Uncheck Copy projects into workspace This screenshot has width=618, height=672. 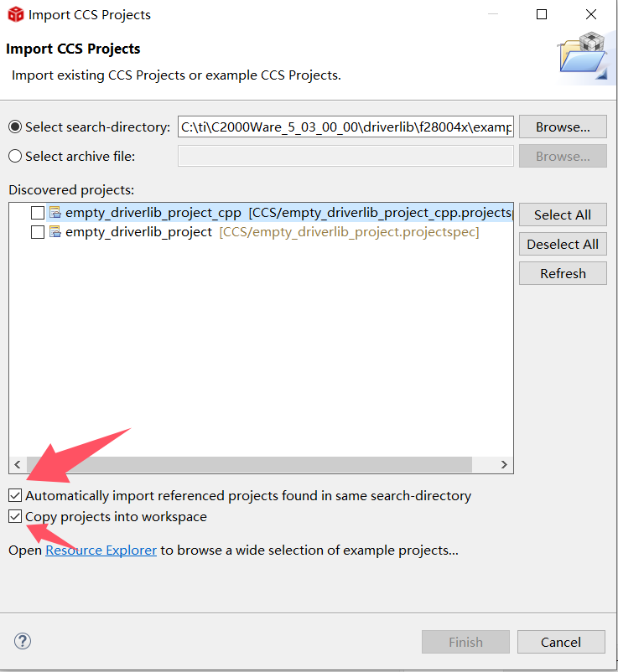coord(16,517)
